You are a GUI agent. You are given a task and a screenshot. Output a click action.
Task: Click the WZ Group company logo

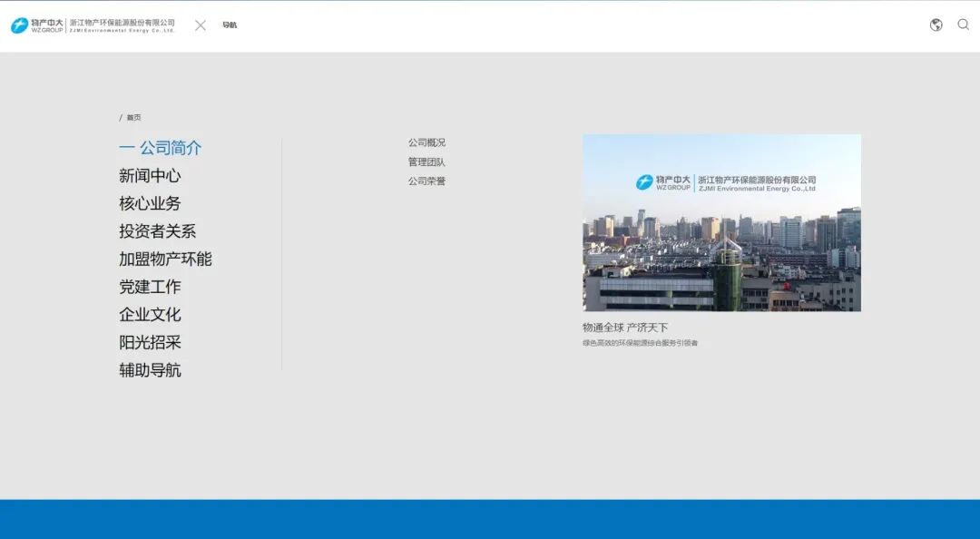coord(93,25)
